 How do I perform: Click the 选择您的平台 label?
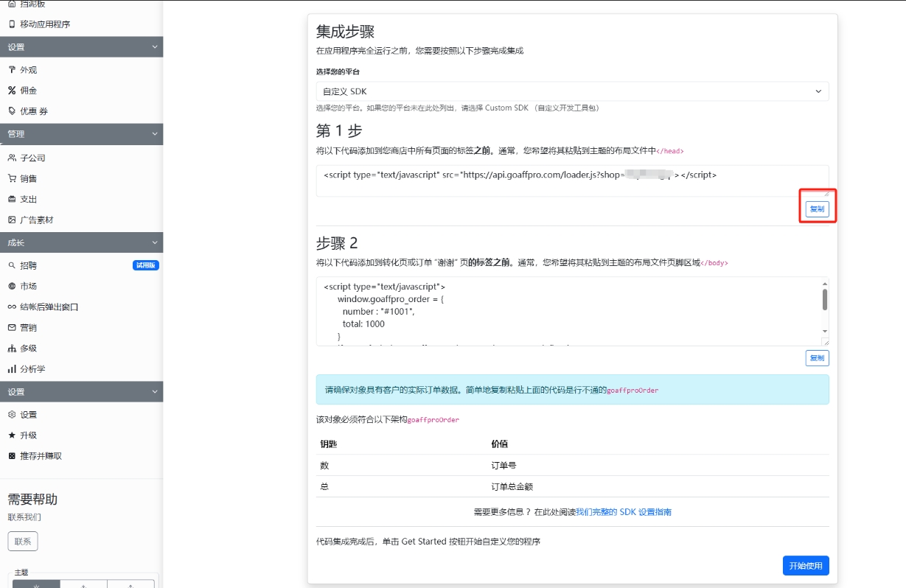pyautogui.click(x=338, y=71)
